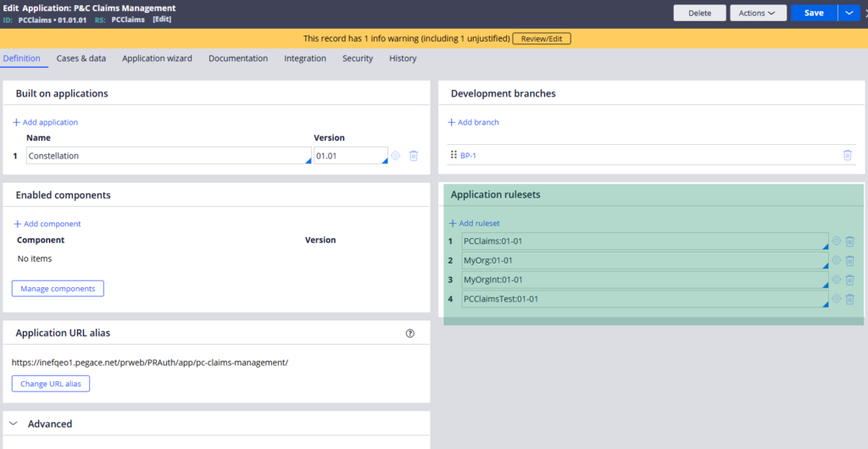Click Add application link
This screenshot has width=868, height=449.
tap(46, 122)
